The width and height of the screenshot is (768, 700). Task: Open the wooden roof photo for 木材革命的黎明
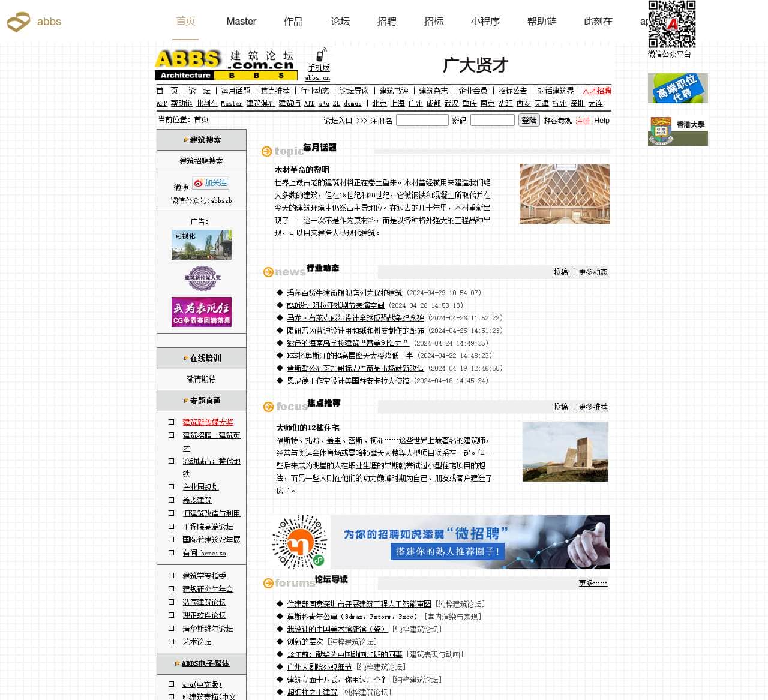click(x=565, y=194)
